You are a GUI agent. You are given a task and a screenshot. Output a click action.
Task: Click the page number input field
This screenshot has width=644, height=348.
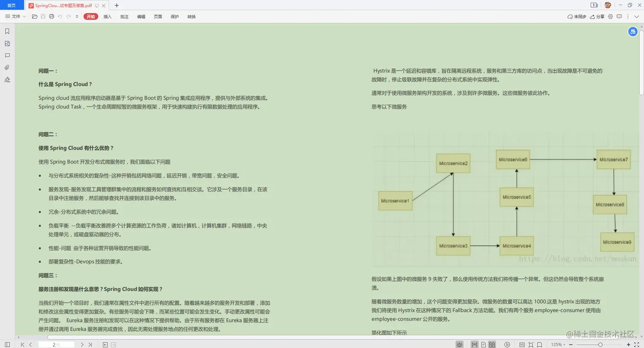[x=57, y=345]
